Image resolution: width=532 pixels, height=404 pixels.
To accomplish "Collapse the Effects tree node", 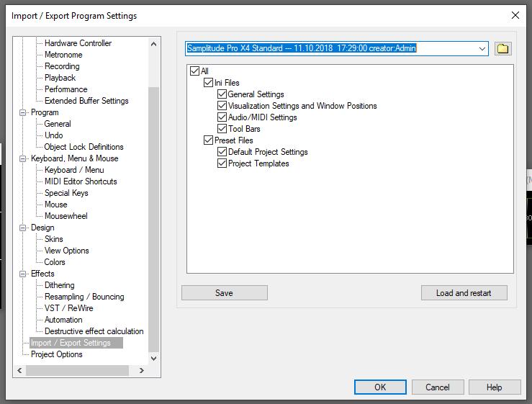I will [23, 274].
